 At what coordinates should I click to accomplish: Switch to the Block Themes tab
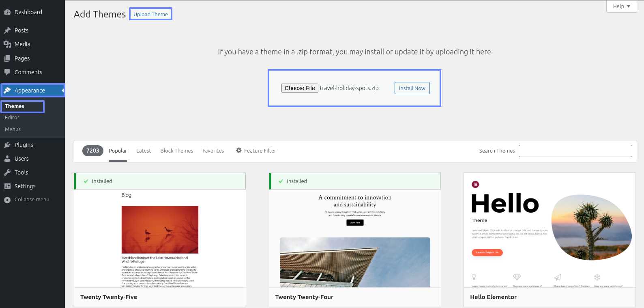[177, 151]
